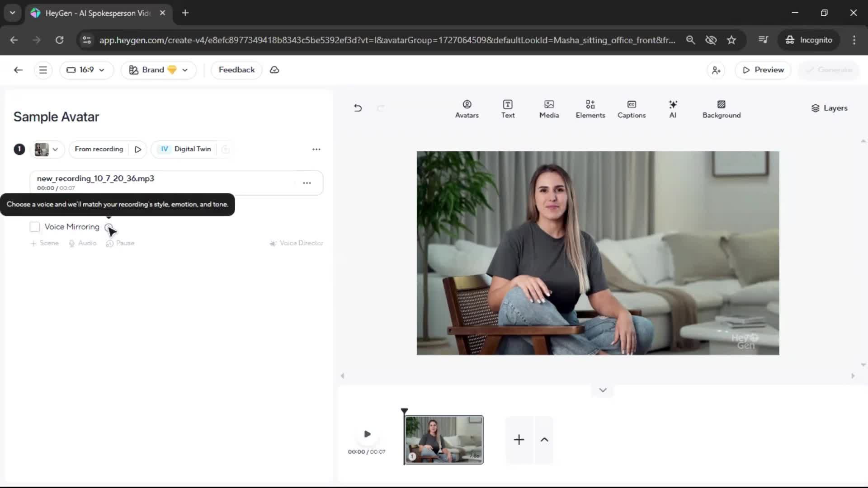868x488 pixels.
Task: Click the undo arrow icon
Action: pyautogui.click(x=358, y=108)
